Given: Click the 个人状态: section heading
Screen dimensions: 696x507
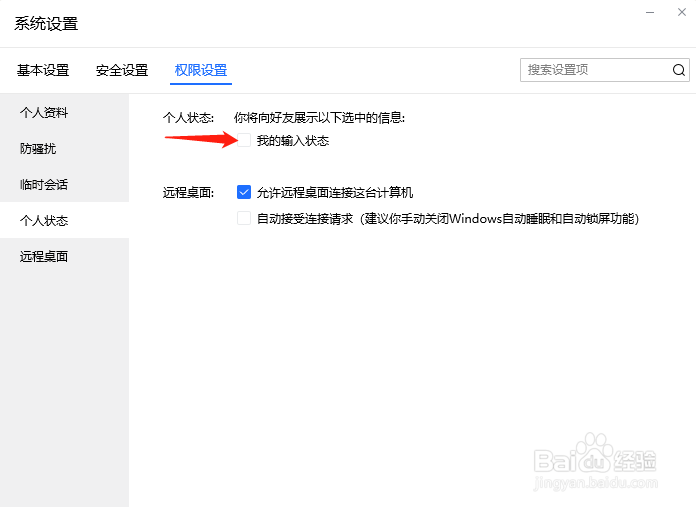Looking at the screenshot, I should tap(188, 118).
